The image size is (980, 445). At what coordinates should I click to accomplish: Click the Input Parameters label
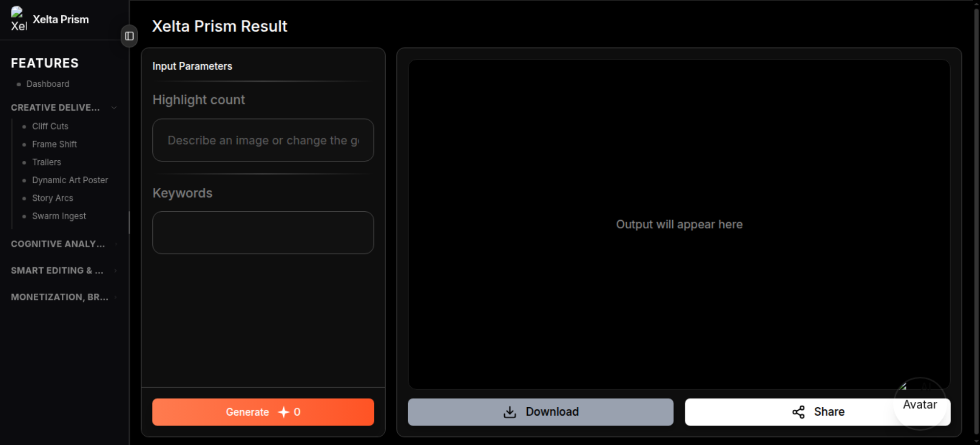click(192, 66)
